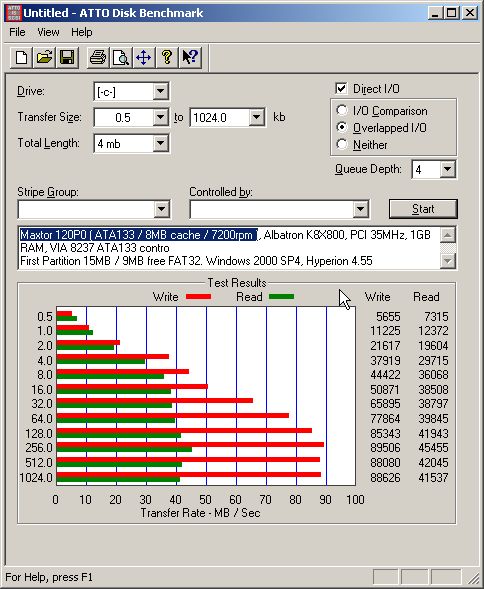The height and width of the screenshot is (589, 484).
Task: Expand the Drive dropdown
Action: 160,91
